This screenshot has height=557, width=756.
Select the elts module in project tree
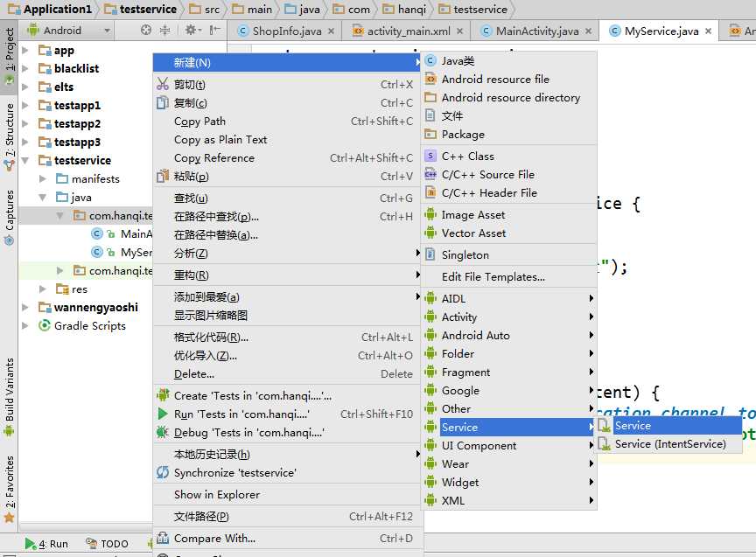pyautogui.click(x=64, y=87)
